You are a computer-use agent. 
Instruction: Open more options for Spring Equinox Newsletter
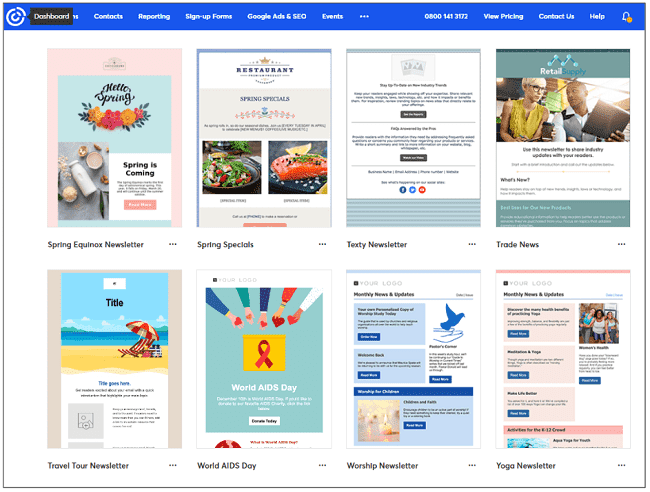tap(173, 244)
